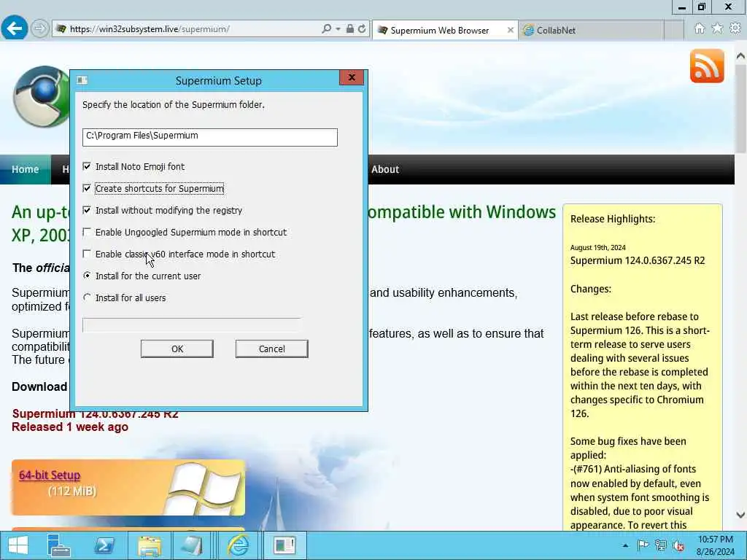Click the Supermium folder location field
Viewport: 747px width, 560px height.
click(209, 137)
